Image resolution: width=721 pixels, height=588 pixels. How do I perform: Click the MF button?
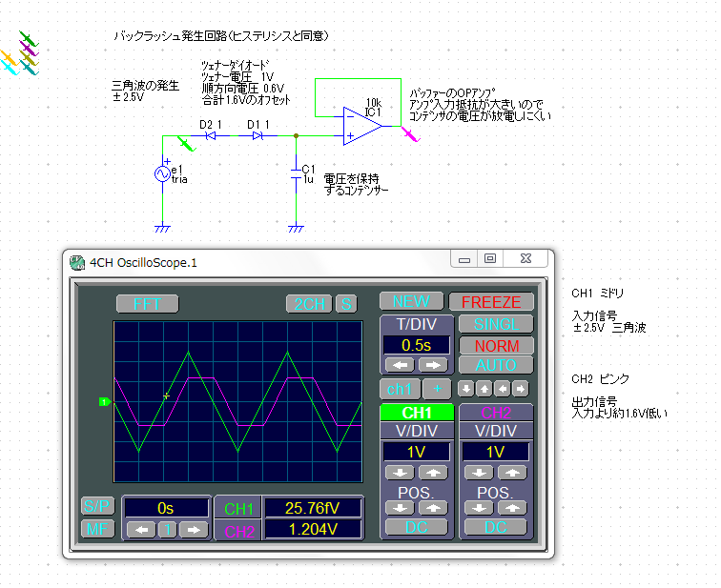(x=97, y=529)
